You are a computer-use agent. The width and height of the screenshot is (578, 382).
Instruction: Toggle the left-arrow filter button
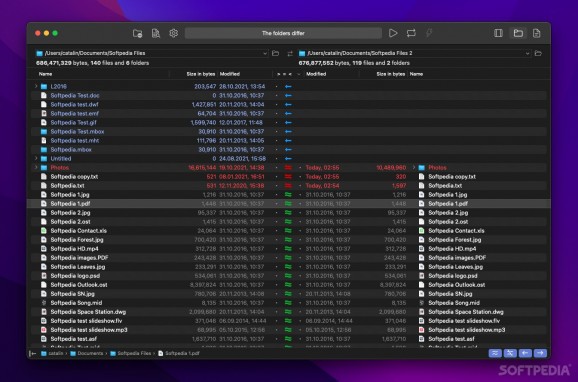tap(525, 353)
